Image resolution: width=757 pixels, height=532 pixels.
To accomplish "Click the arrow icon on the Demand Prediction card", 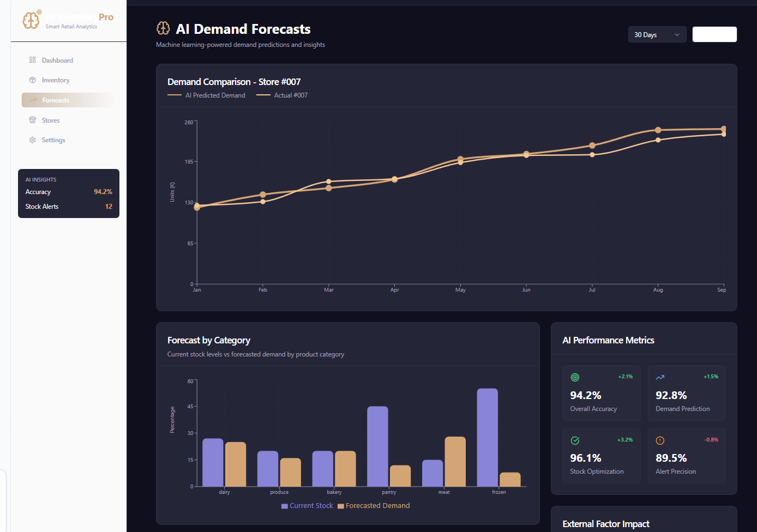I will click(660, 377).
